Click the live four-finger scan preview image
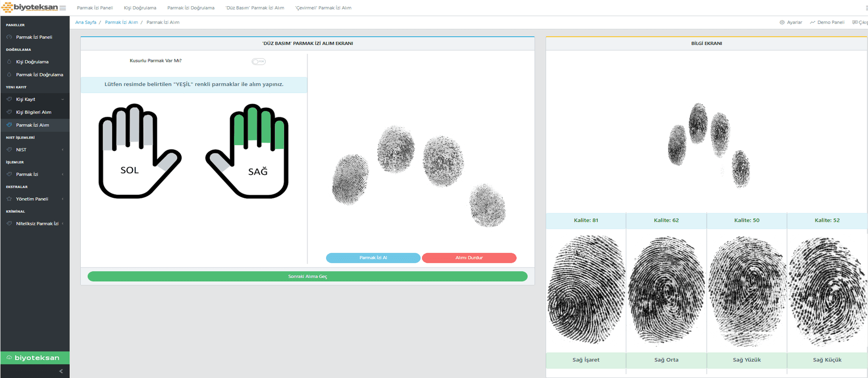This screenshot has height=378, width=868. (x=419, y=176)
